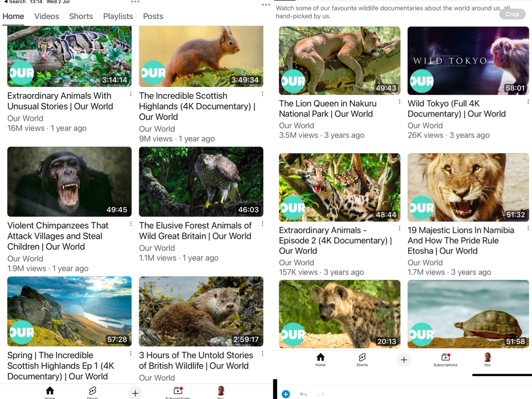The height and width of the screenshot is (399, 532).
Task: Expand options for Incredible Scottish Highlands video
Action: [262, 94]
